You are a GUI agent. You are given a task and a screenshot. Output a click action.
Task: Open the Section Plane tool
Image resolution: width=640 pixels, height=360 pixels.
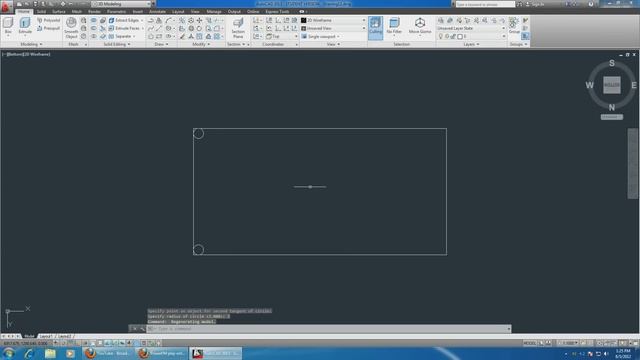coord(238,28)
